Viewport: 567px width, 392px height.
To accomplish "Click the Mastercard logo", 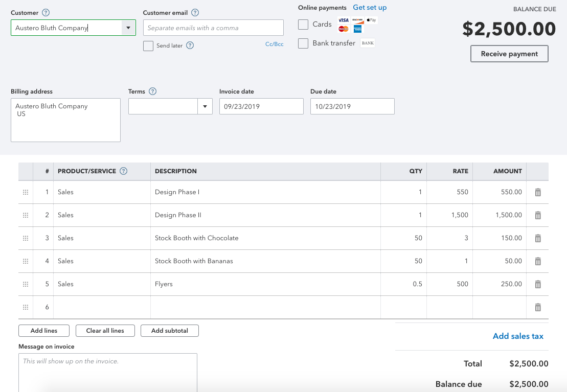I will [x=344, y=29].
